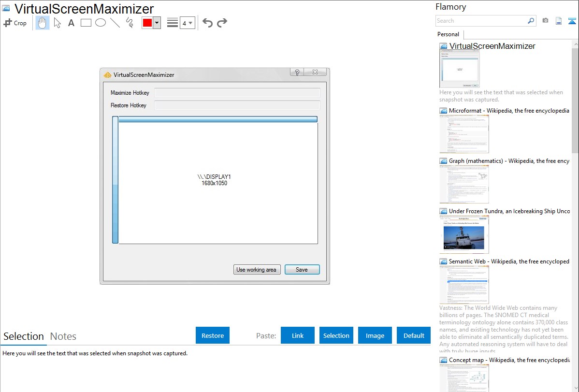Screen dimensions: 579x392
Task: Paste as Image
Action: coord(375,335)
